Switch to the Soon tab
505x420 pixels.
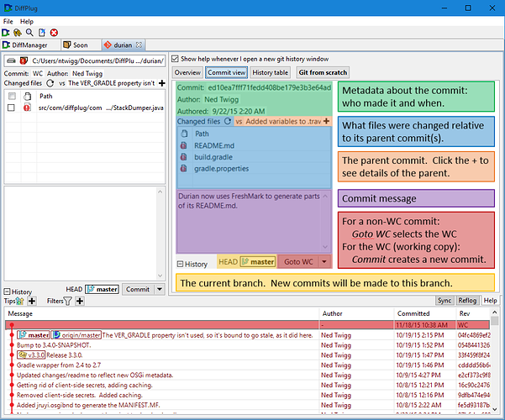80,45
